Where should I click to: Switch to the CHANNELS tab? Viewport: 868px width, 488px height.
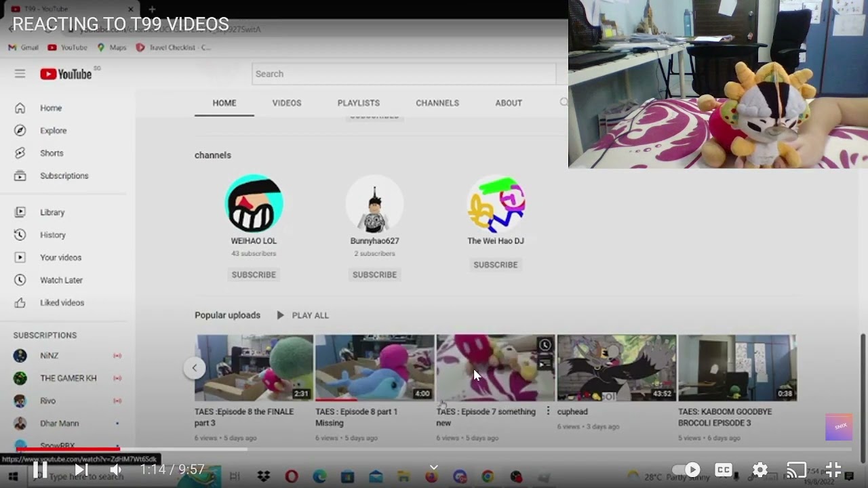tap(437, 103)
